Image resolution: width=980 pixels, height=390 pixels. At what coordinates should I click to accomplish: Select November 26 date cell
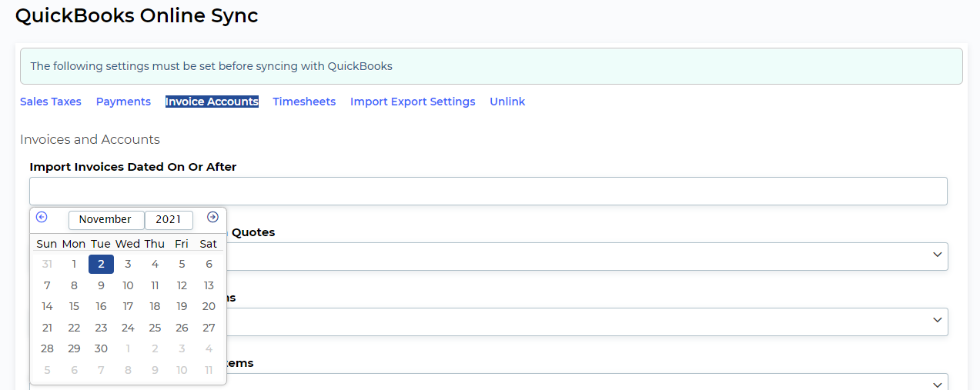tap(182, 328)
